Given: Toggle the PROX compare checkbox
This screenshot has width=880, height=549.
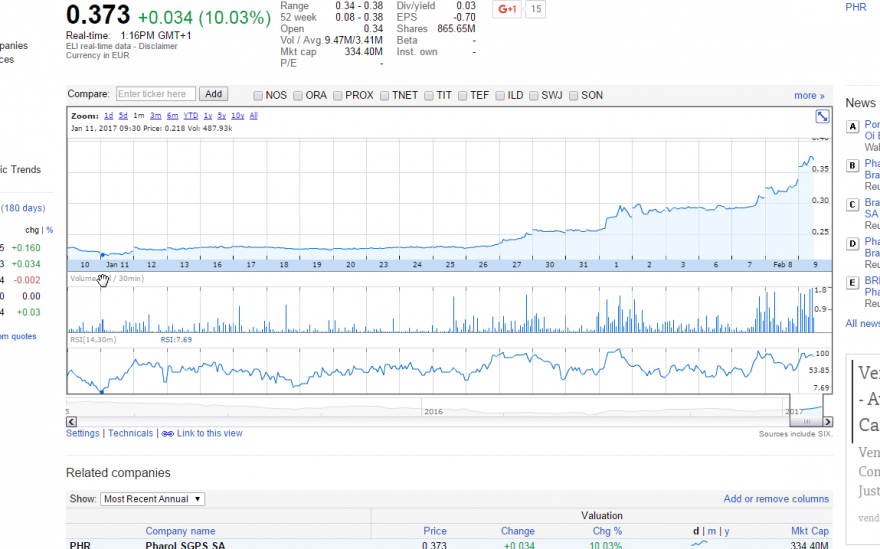Looking at the screenshot, I should click(338, 96).
